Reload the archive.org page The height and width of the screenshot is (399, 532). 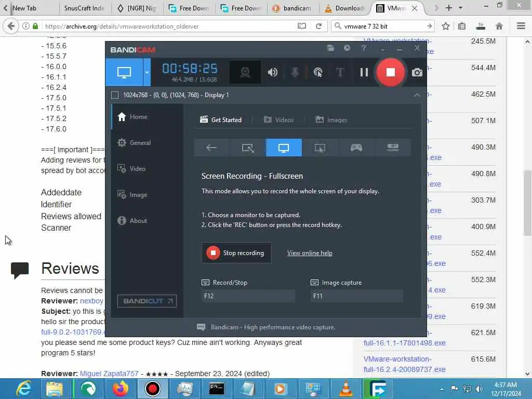coord(318,26)
